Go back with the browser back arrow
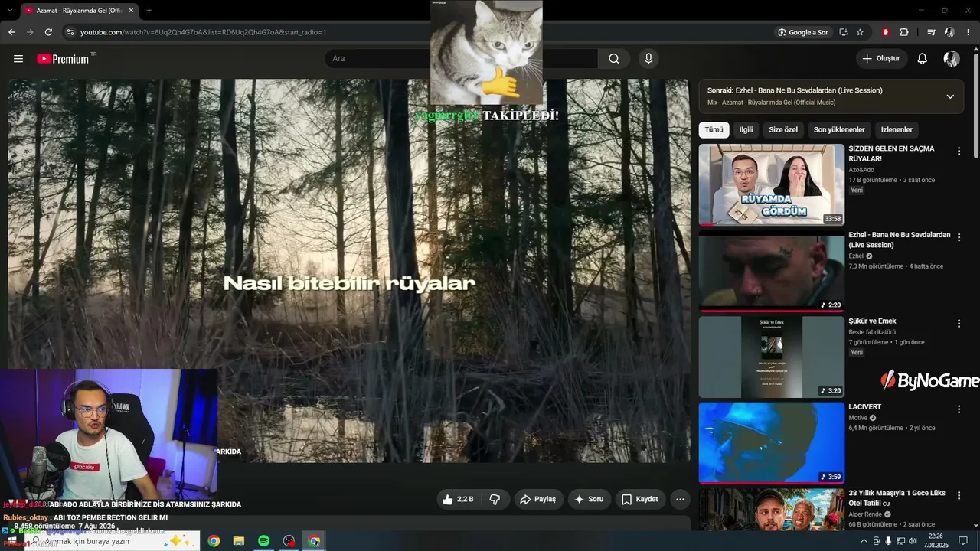Screen dimensions: 980x551 [x=11, y=32]
